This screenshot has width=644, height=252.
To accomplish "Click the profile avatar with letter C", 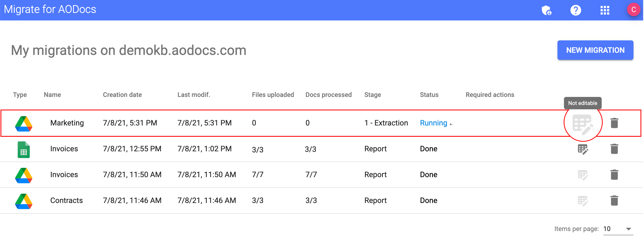I will click(x=633, y=10).
